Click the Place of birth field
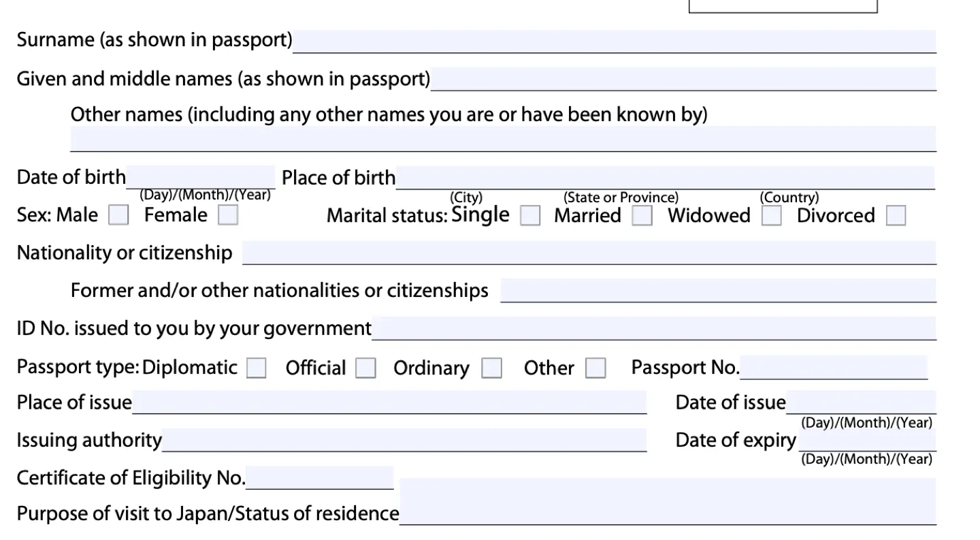The image size is (980, 540). [665, 177]
